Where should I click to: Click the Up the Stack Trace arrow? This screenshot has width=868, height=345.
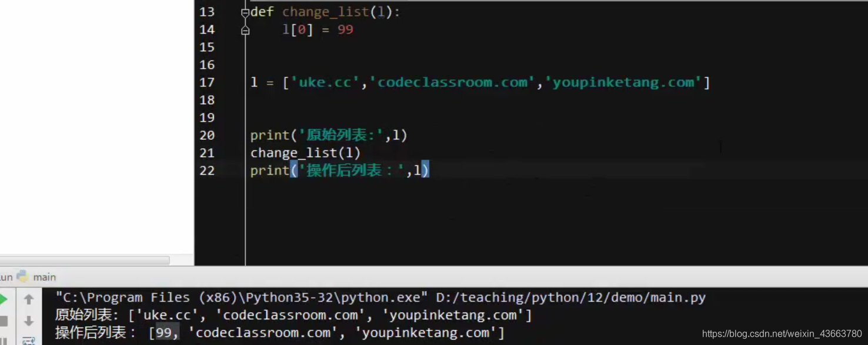point(28,300)
